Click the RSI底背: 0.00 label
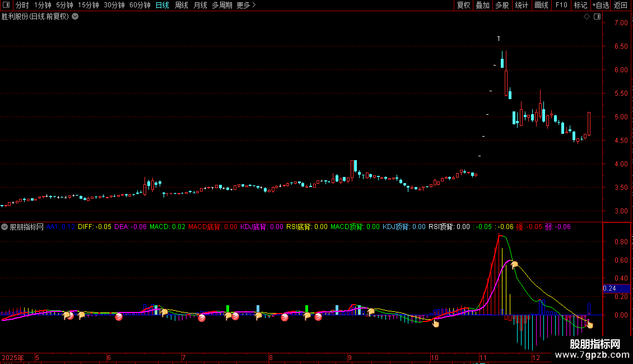 click(307, 227)
